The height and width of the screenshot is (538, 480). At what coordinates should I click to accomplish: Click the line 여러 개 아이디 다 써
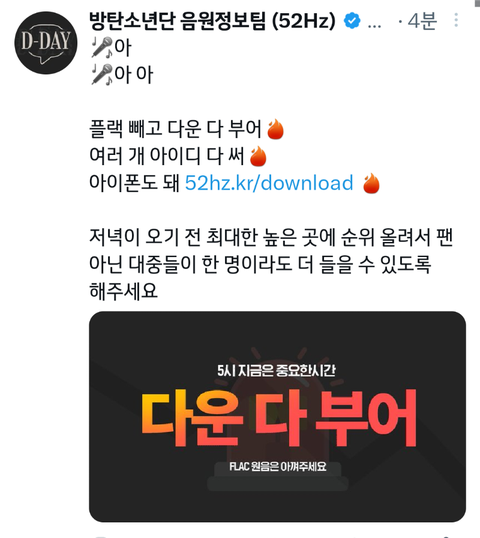click(167, 156)
